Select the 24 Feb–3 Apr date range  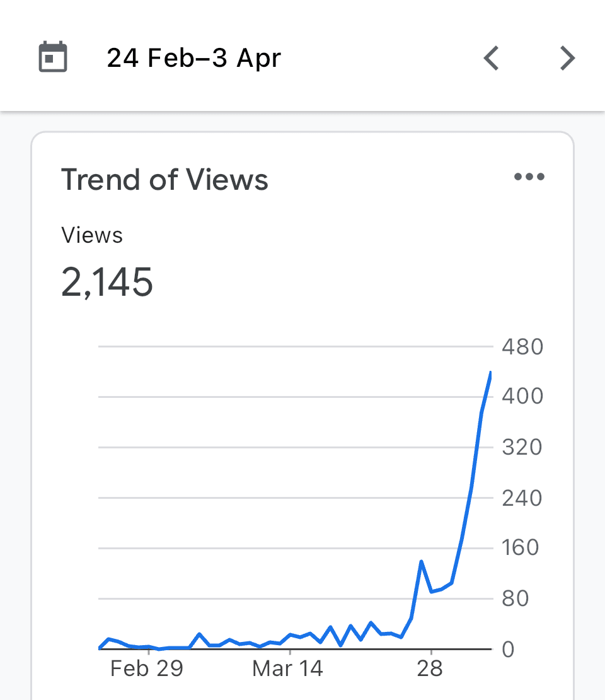pos(193,58)
